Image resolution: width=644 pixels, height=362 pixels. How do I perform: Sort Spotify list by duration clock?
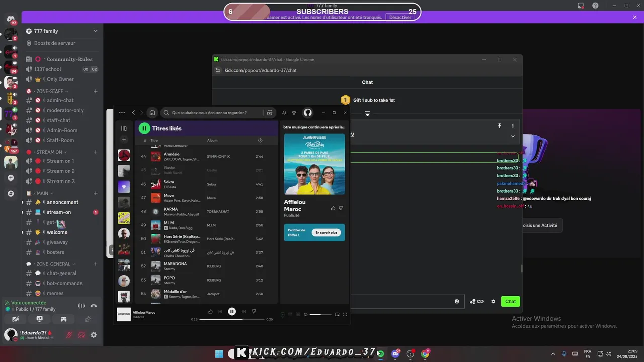[x=260, y=140]
